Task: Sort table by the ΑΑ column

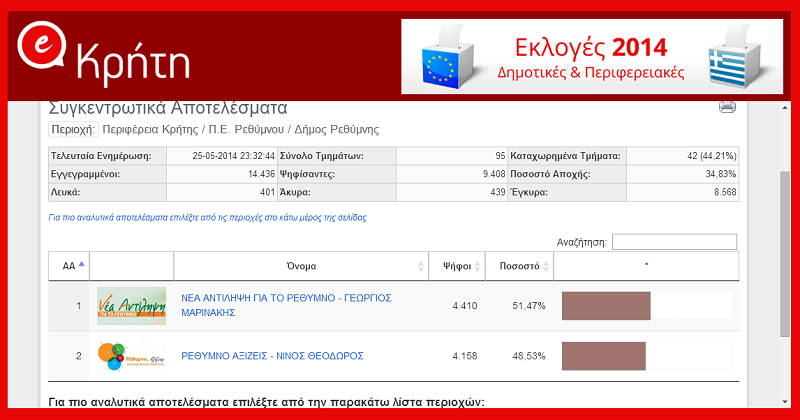Action: pyautogui.click(x=69, y=266)
